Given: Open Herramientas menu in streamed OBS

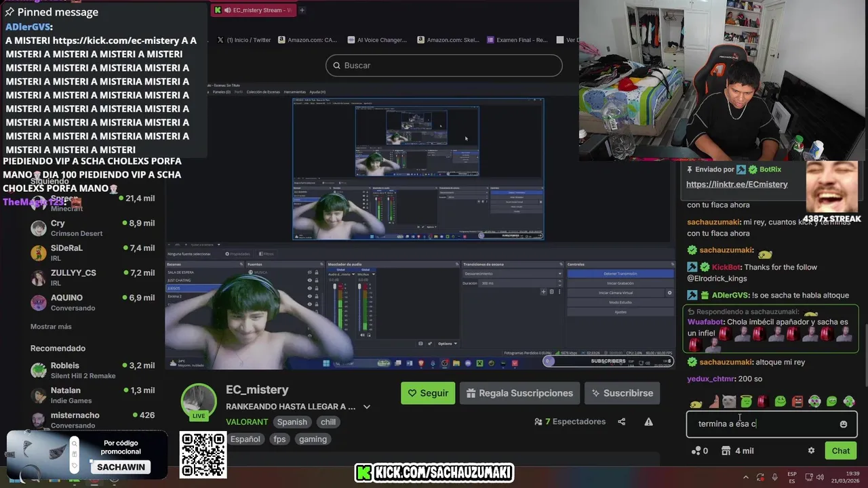Looking at the screenshot, I should 294,92.
